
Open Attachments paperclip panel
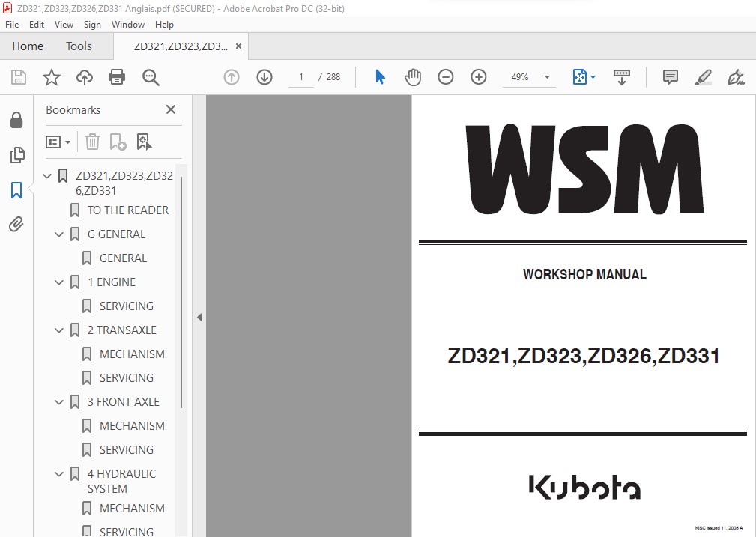pyautogui.click(x=16, y=224)
